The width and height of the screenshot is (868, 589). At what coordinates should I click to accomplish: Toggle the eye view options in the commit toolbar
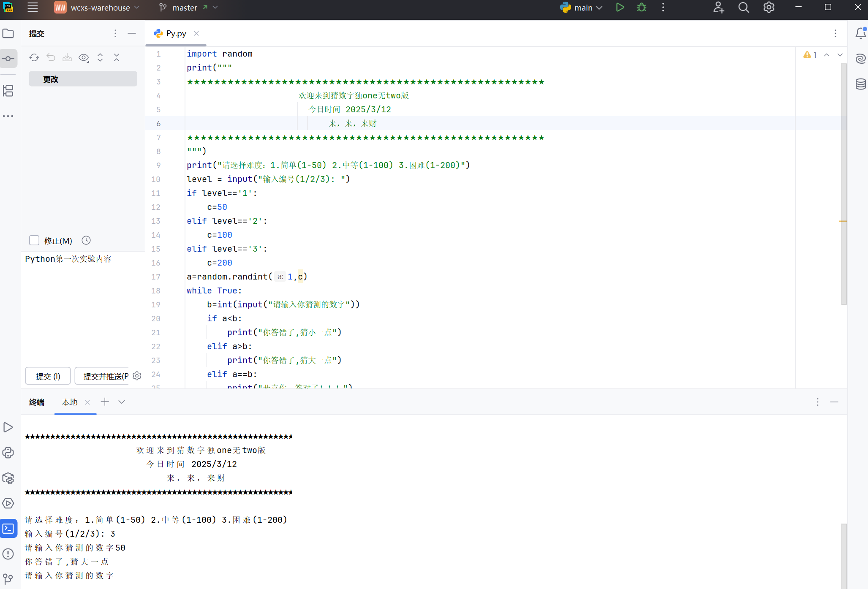click(84, 57)
